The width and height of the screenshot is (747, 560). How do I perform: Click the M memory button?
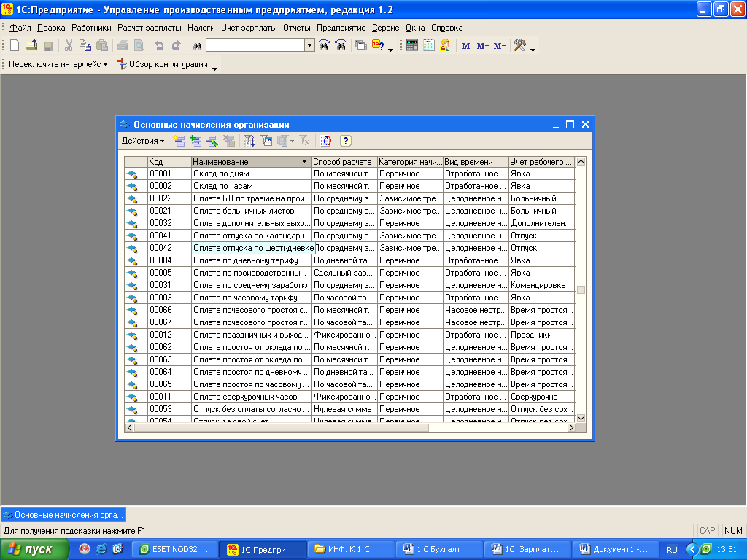466,46
